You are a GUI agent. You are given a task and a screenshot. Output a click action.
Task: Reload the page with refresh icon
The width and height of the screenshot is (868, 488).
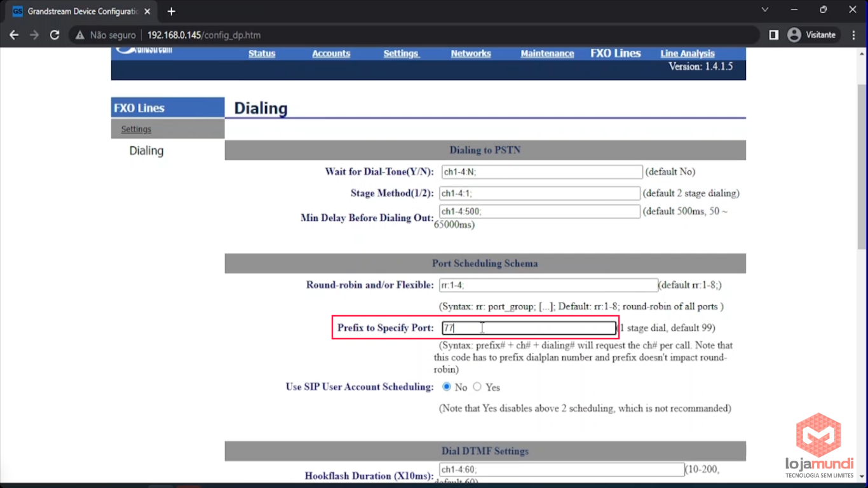point(55,35)
